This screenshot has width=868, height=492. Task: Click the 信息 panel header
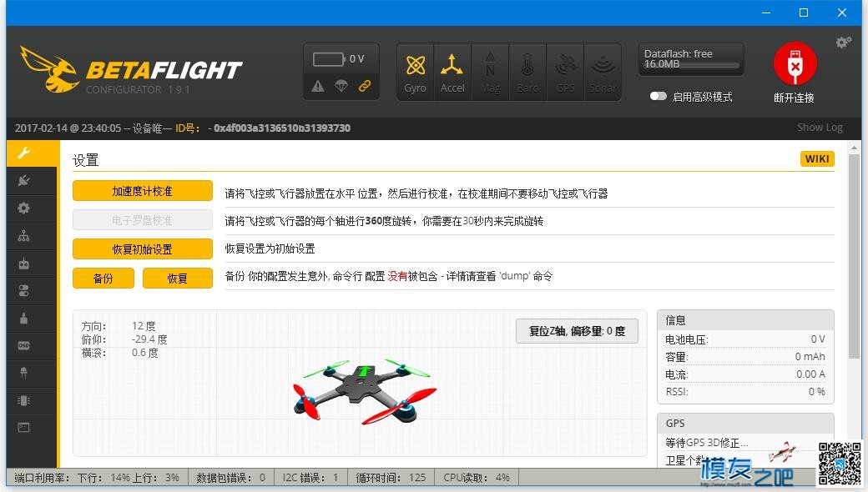pyautogui.click(x=745, y=320)
